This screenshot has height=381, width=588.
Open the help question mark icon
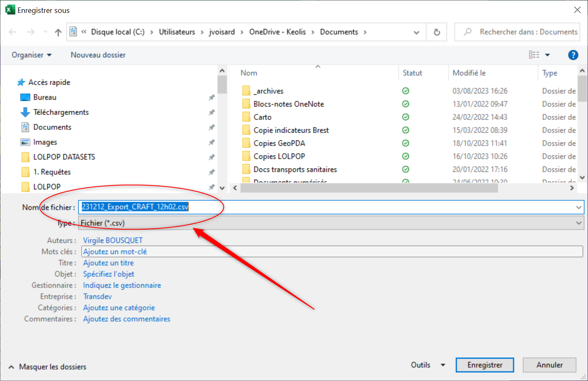point(573,55)
